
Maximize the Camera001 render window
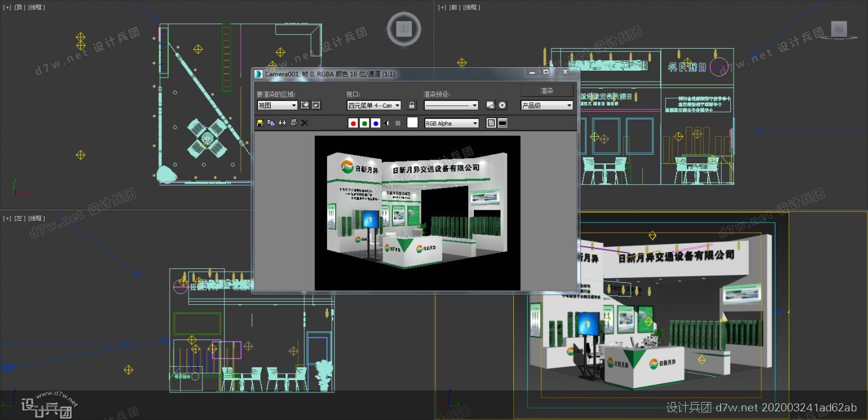click(546, 72)
